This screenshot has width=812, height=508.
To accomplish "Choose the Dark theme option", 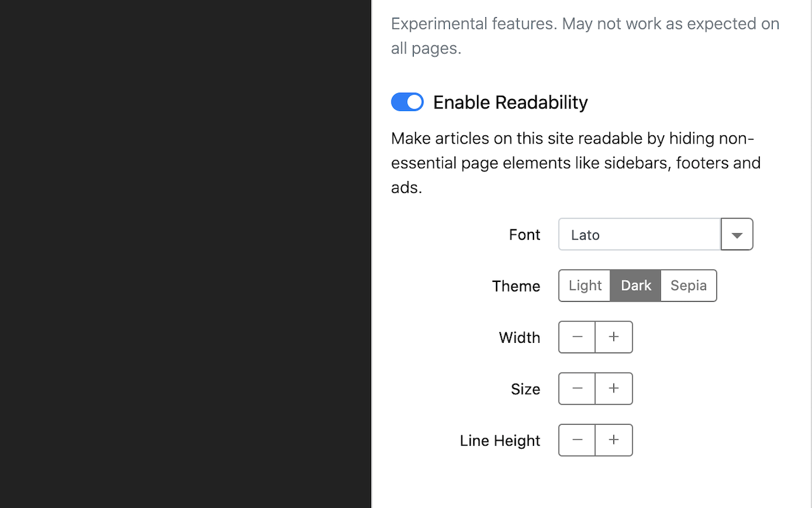I will pyautogui.click(x=636, y=286).
